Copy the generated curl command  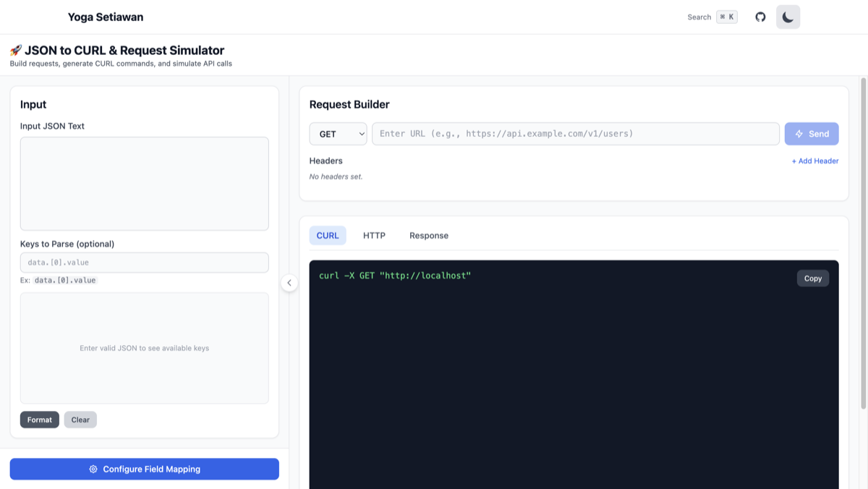(x=812, y=278)
